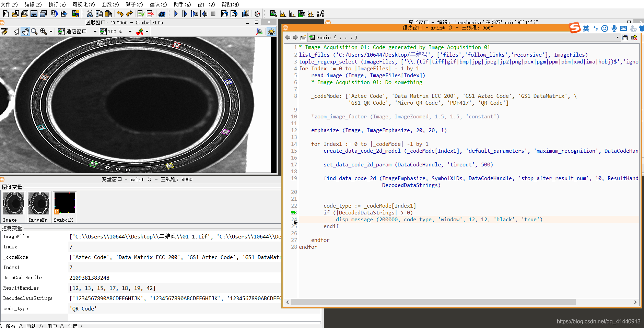Toggle the light bulb icon in graphics window
644x328 pixels.
pos(271,32)
